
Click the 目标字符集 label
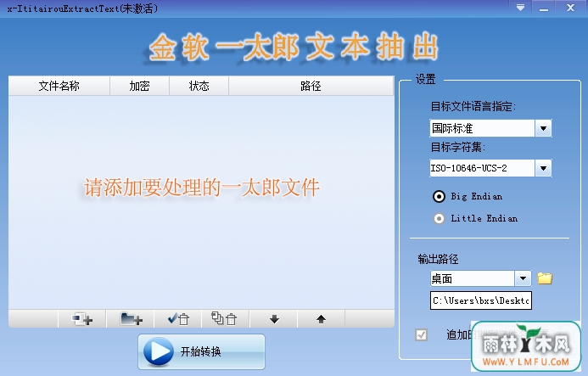[x=458, y=147]
